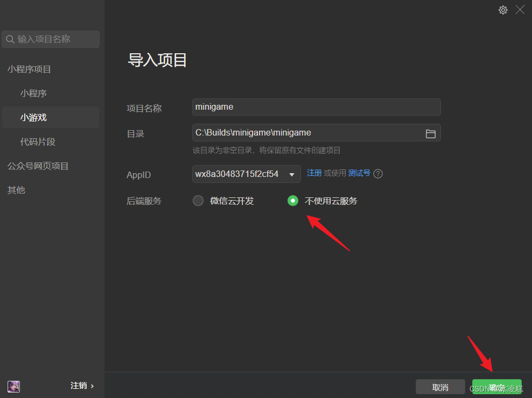This screenshot has width=532, height=398.
Task: Click the 取消 button
Action: tap(440, 387)
